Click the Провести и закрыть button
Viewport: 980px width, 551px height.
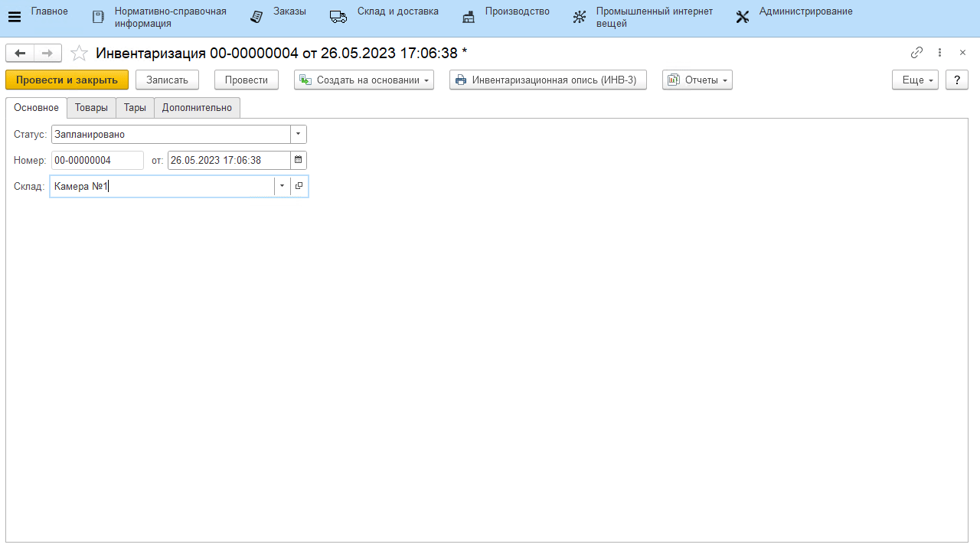pyautogui.click(x=67, y=80)
